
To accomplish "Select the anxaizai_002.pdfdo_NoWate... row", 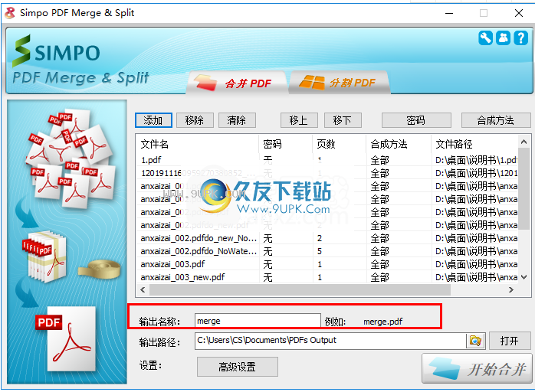I will point(327,251).
